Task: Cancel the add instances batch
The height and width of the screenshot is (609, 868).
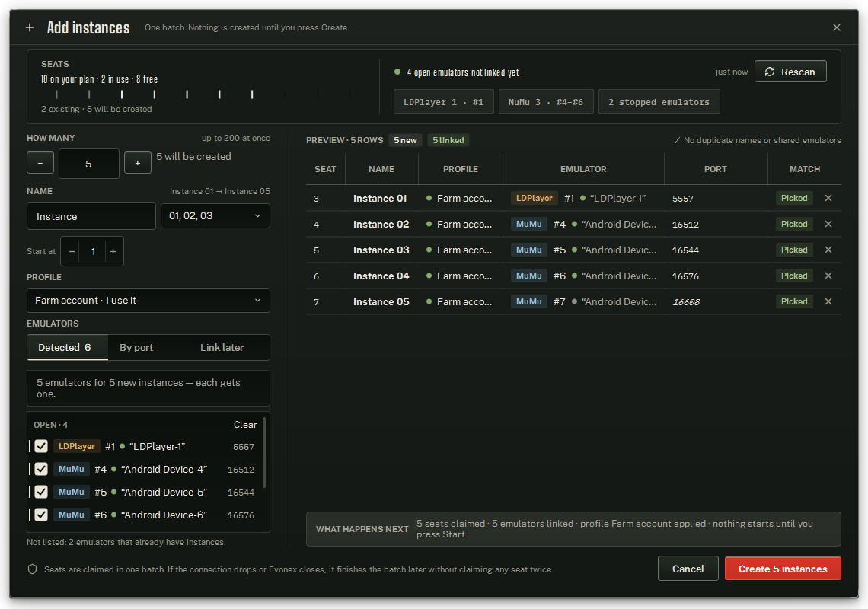Action: click(x=688, y=569)
